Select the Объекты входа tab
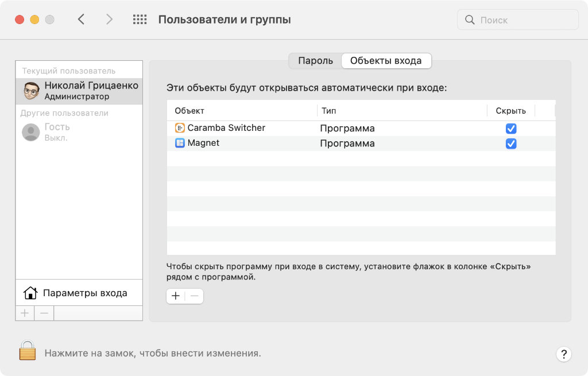 (x=386, y=61)
